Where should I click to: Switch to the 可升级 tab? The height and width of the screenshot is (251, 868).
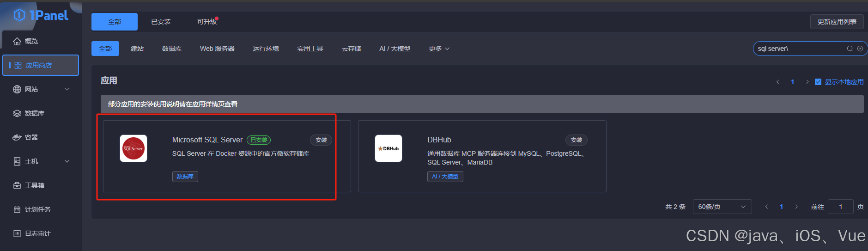click(207, 22)
